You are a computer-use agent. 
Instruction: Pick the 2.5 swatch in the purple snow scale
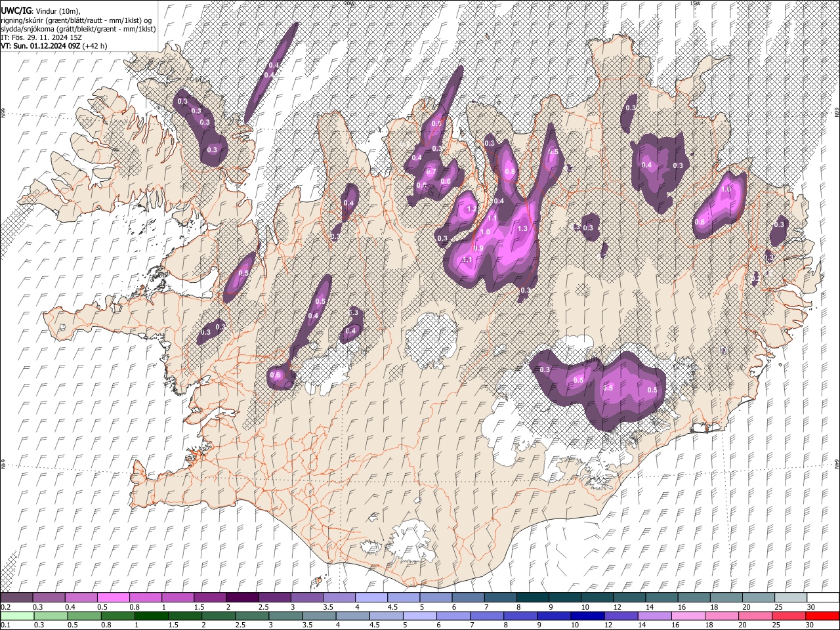tap(274, 598)
